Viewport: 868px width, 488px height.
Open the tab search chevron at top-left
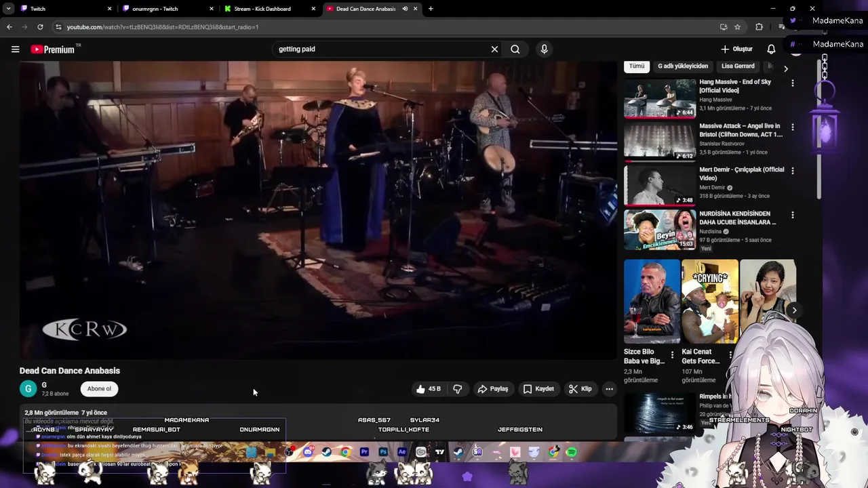(x=8, y=9)
